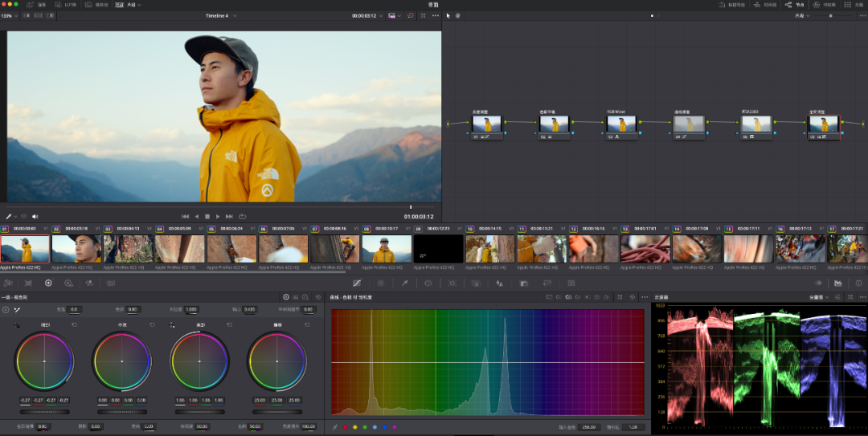Expand the Timeline 4 name dropdown
This screenshot has height=436, width=868.
pyautogui.click(x=235, y=15)
